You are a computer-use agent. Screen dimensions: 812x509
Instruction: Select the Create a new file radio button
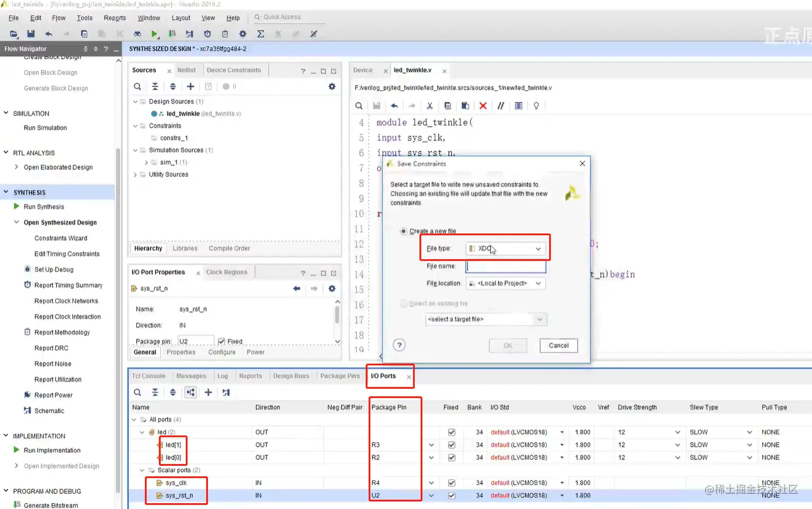point(403,231)
